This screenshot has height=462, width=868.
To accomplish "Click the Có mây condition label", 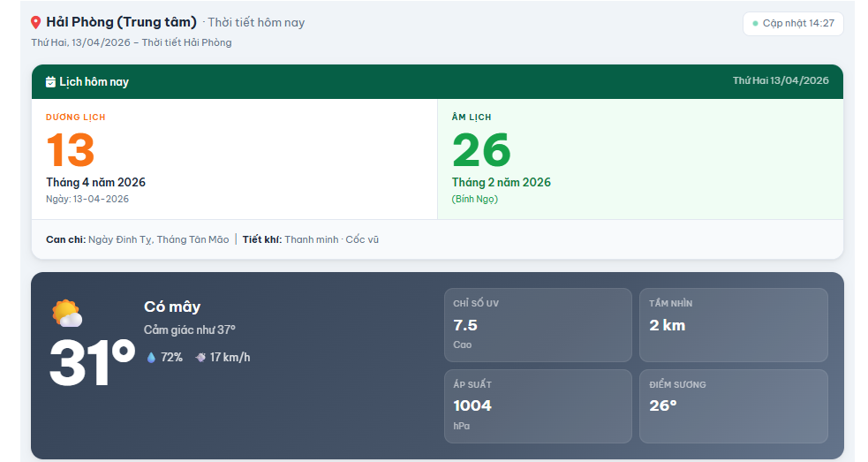I will pyautogui.click(x=172, y=307).
